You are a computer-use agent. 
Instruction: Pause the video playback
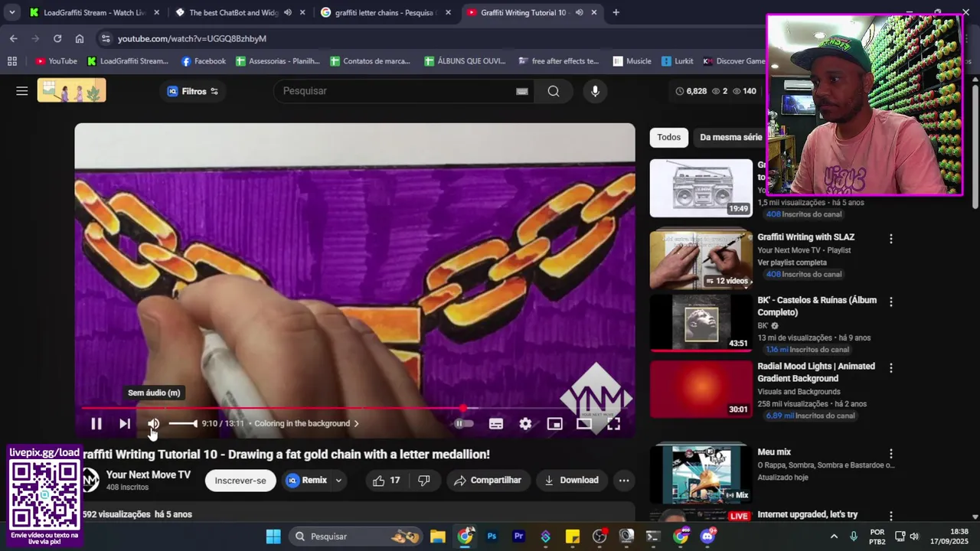[96, 423]
